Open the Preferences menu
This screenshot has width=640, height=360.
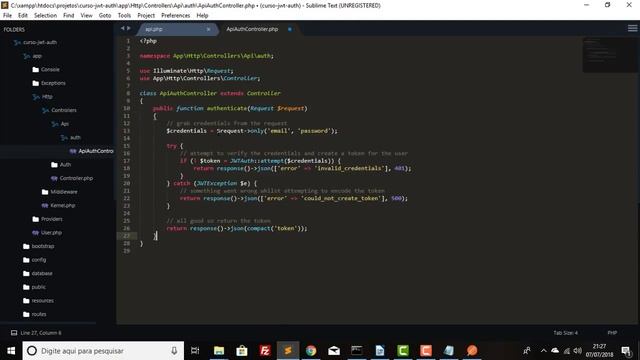pyautogui.click(x=176, y=16)
